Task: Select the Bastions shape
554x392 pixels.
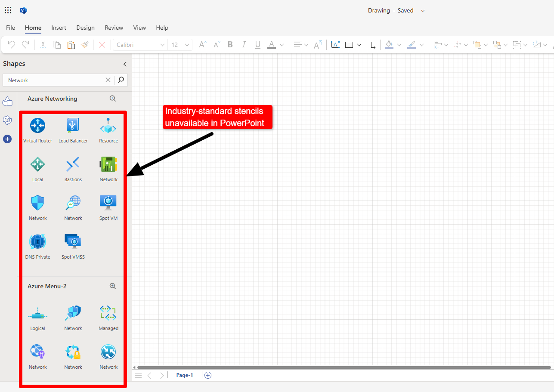Action: [73, 170]
